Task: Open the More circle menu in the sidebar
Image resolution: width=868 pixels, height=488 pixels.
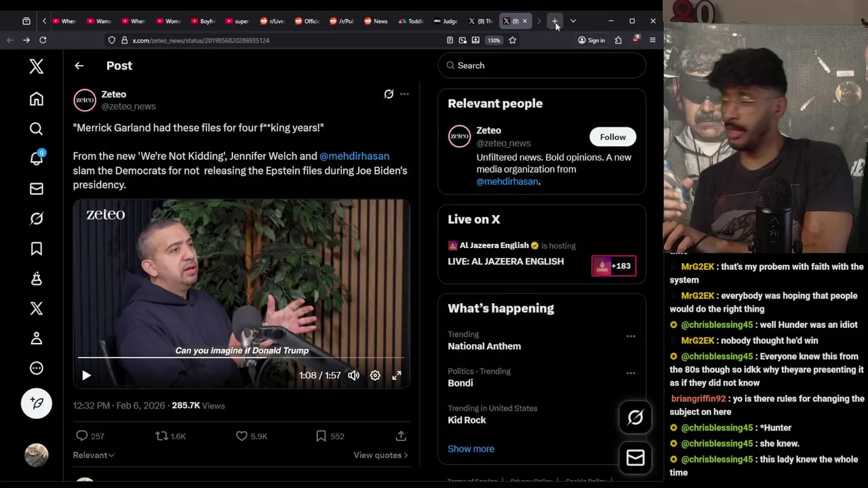Action: 37,368
